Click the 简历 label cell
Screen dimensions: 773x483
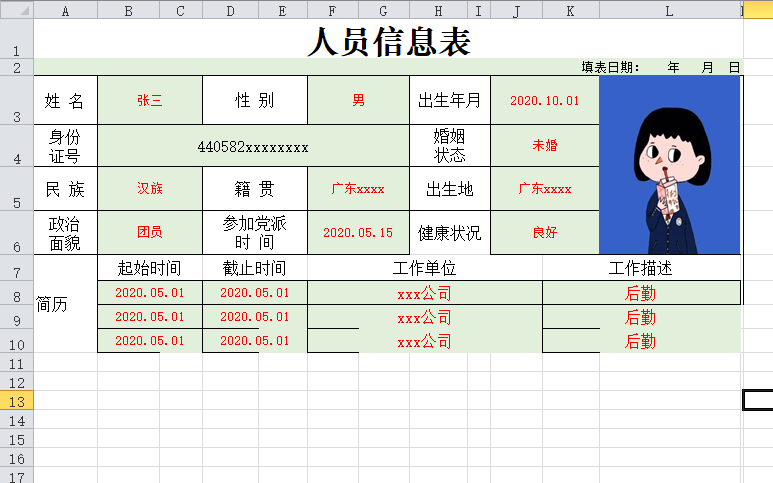click(66, 304)
